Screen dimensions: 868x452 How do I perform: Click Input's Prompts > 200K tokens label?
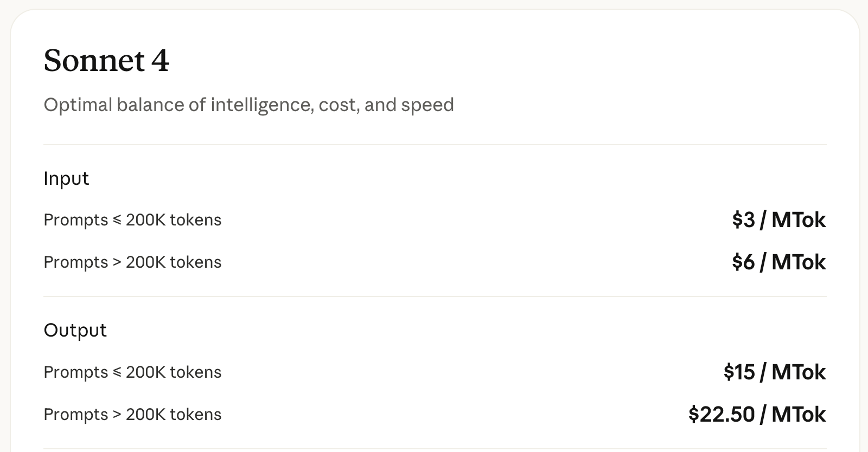[132, 262]
